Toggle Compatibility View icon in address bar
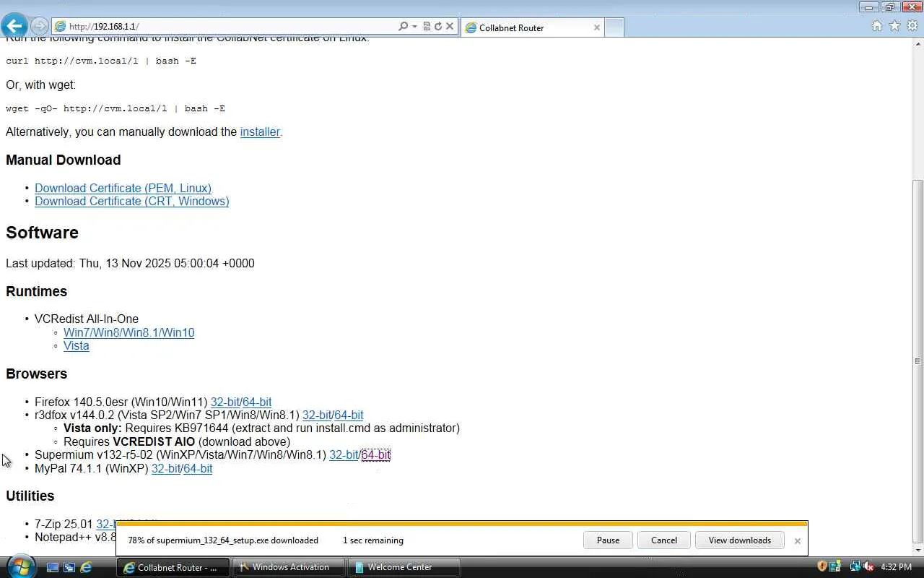Screen dimensions: 924x578 click(427, 26)
